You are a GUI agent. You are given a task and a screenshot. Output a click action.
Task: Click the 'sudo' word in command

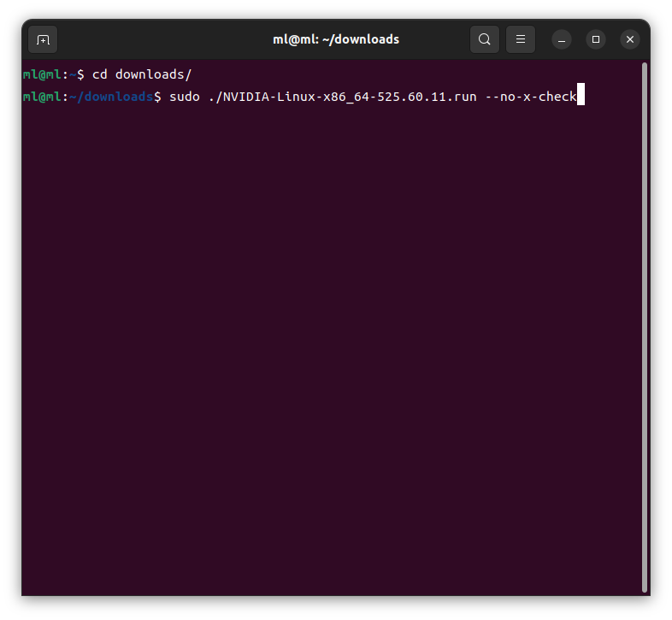(185, 97)
